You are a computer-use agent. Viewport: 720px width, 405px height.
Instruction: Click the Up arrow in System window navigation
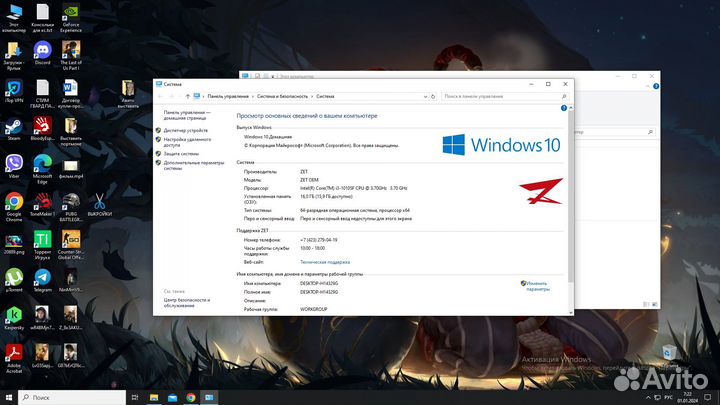point(187,96)
